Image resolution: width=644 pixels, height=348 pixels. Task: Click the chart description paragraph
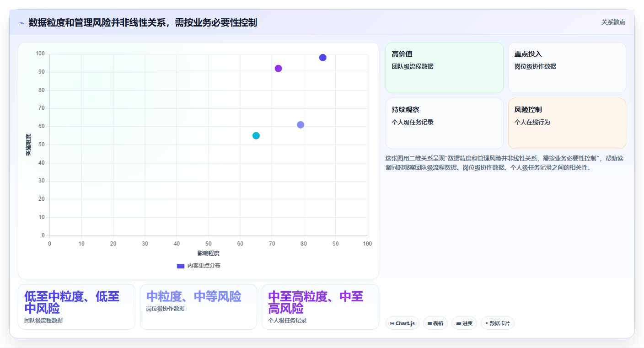pos(504,163)
